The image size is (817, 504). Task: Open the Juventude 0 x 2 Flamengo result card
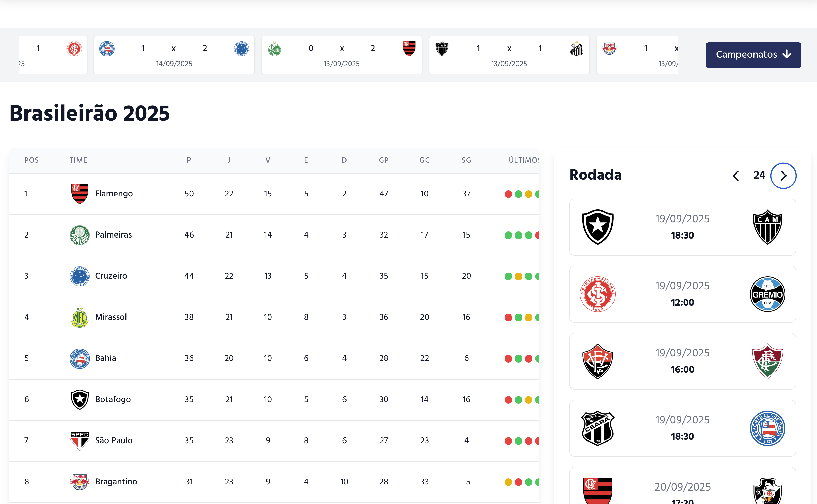pyautogui.click(x=342, y=55)
